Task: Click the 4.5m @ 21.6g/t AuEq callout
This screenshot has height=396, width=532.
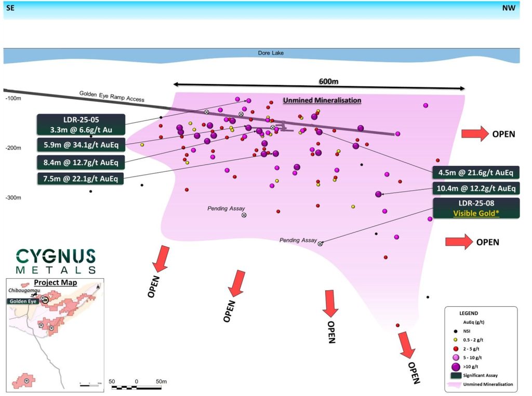Action: (x=475, y=172)
